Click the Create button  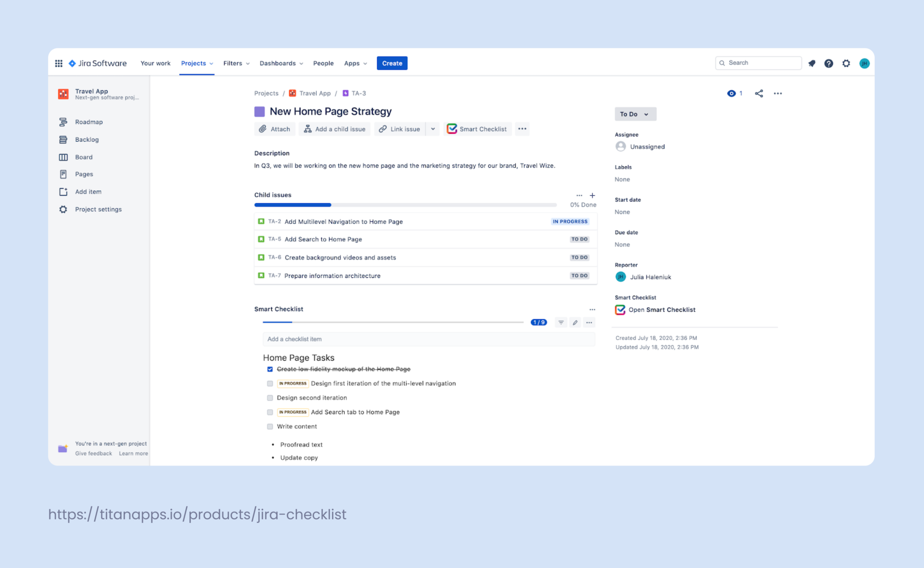(392, 63)
